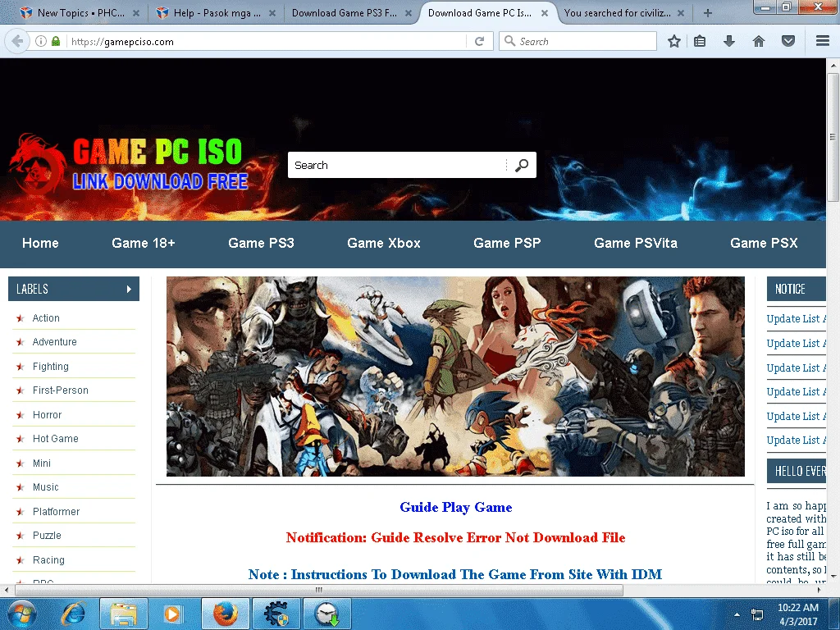
Task: Open Windows Media Player from taskbar
Action: pos(172,614)
